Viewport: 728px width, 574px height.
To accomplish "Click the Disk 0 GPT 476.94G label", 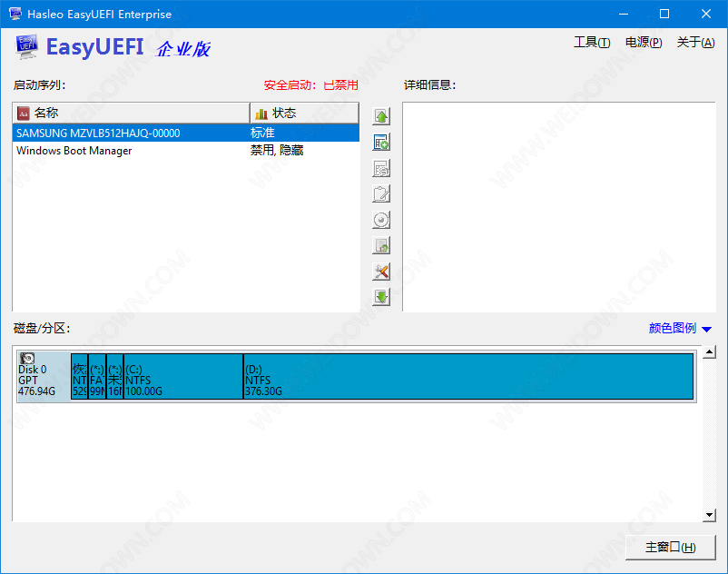I will [36, 381].
